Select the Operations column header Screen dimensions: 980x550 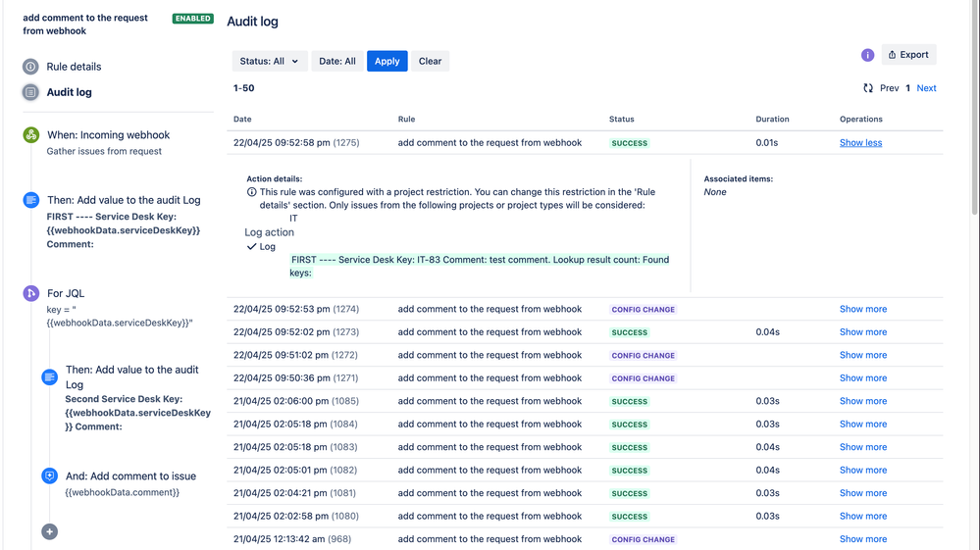click(x=860, y=120)
